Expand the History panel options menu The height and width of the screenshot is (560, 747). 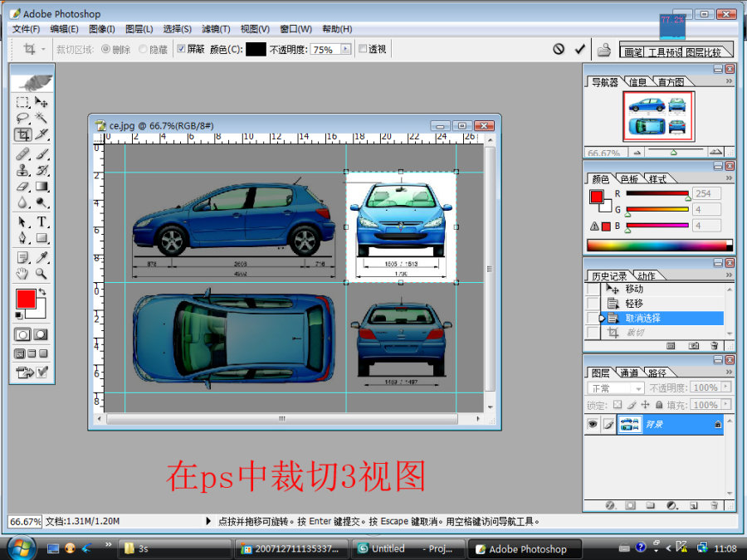coord(729,275)
